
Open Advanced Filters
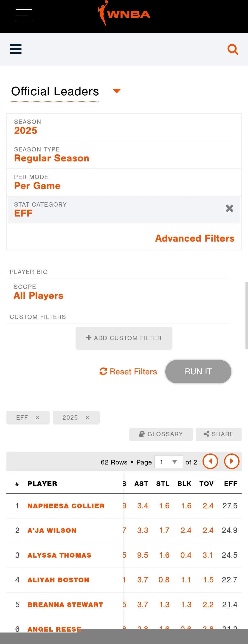[x=194, y=238]
